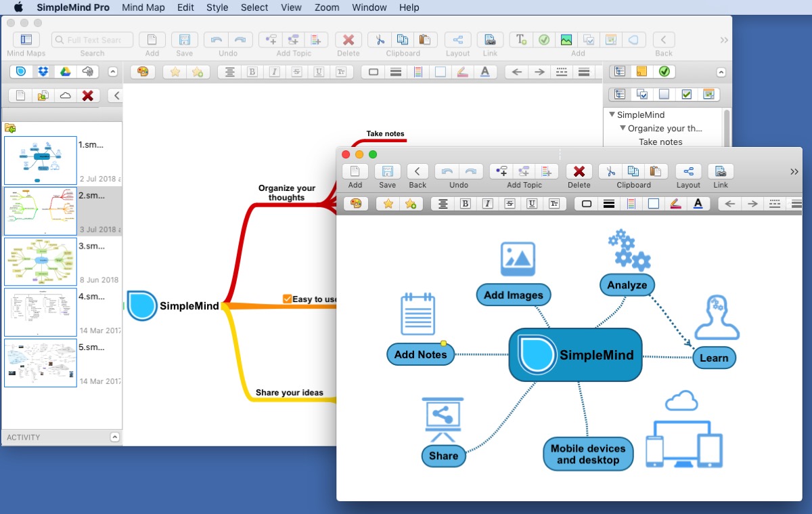
Task: Click Full Text Search field
Action: tap(93, 40)
